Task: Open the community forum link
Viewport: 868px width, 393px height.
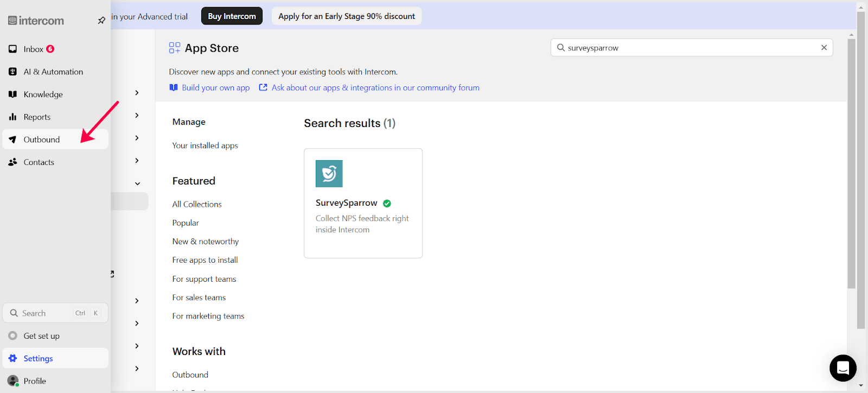Action: [375, 88]
